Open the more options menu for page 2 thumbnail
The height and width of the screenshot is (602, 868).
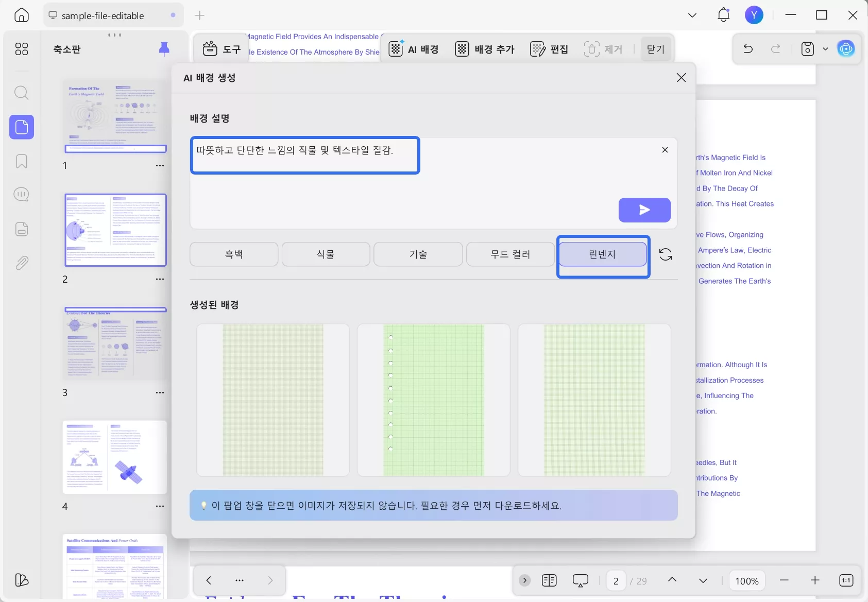click(160, 279)
